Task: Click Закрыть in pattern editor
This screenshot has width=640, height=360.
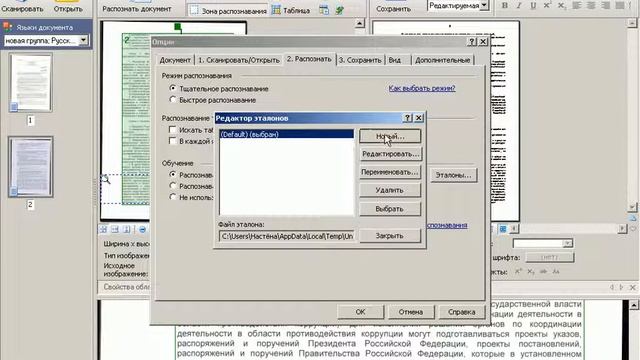Action: pos(390,236)
